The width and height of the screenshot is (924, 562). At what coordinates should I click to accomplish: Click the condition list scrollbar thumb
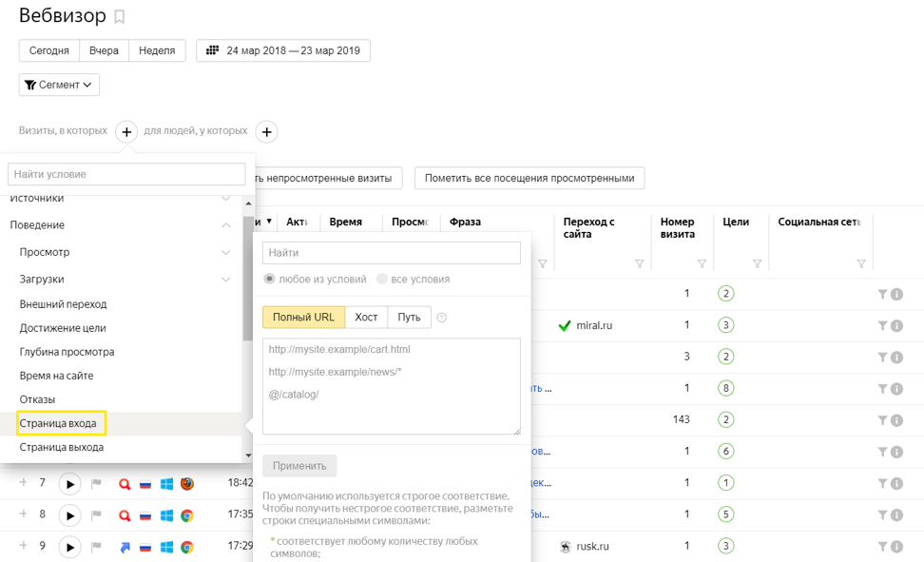(x=247, y=279)
